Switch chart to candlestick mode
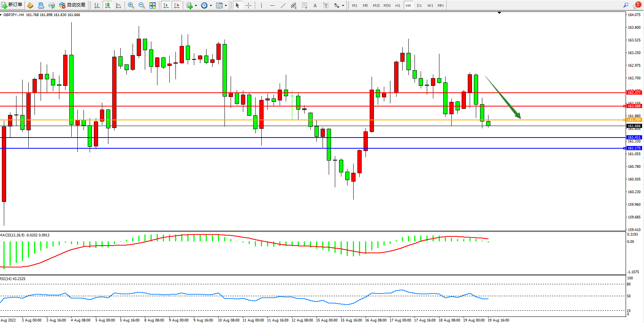Screen dimensions: 644x323 (108, 5)
